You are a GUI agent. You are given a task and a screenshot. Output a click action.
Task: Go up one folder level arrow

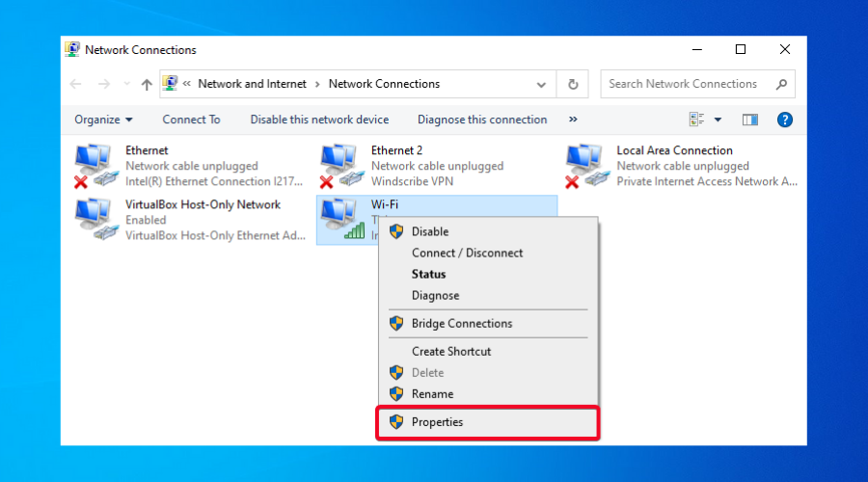[x=147, y=84]
